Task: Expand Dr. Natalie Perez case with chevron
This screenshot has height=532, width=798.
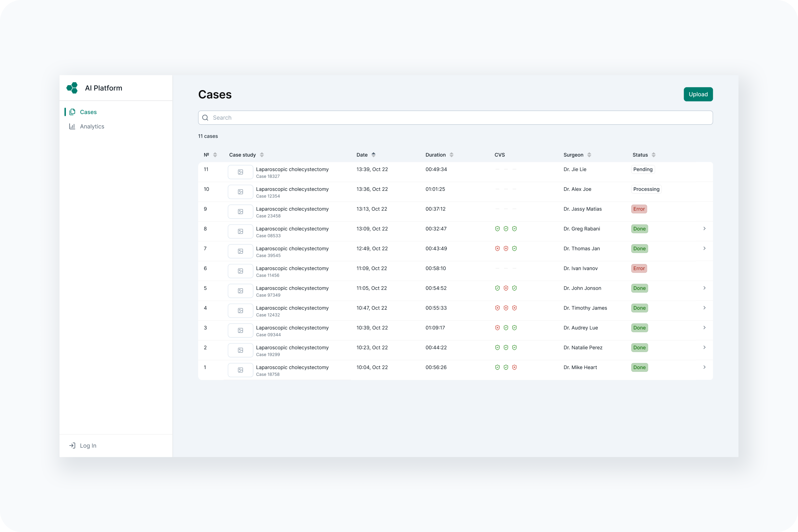Action: [704, 347]
